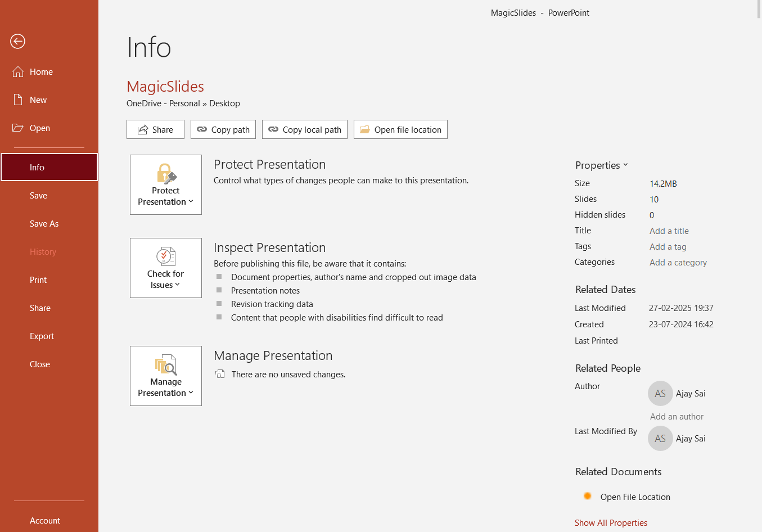Image resolution: width=762 pixels, height=532 pixels.
Task: Click the Add an author field
Action: tap(677, 416)
